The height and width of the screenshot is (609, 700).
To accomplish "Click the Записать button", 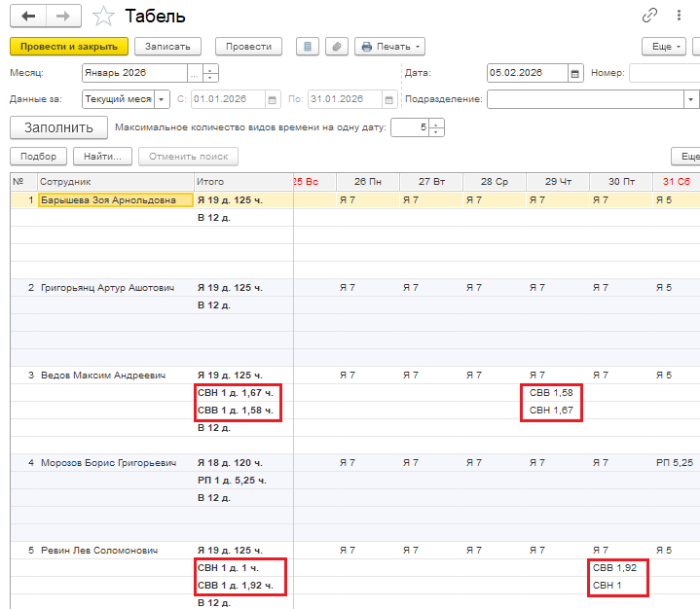I will (167, 47).
